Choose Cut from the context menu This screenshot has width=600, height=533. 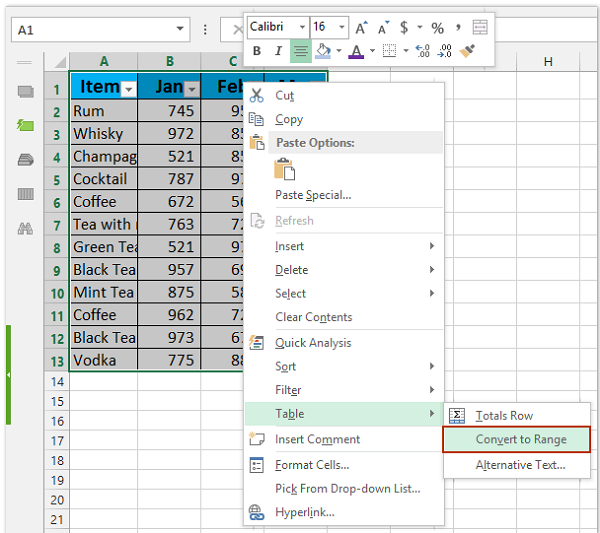tap(344, 95)
